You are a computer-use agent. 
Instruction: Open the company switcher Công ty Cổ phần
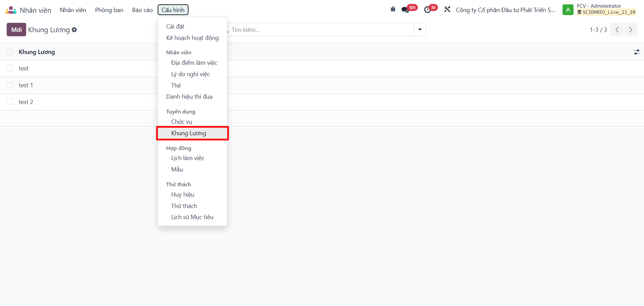(505, 10)
